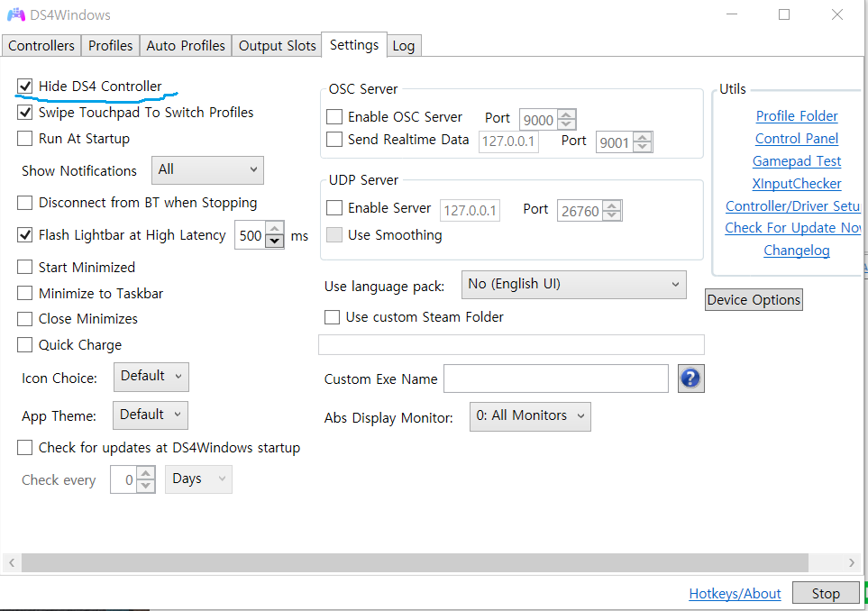Open the Control Panel link

[797, 139]
